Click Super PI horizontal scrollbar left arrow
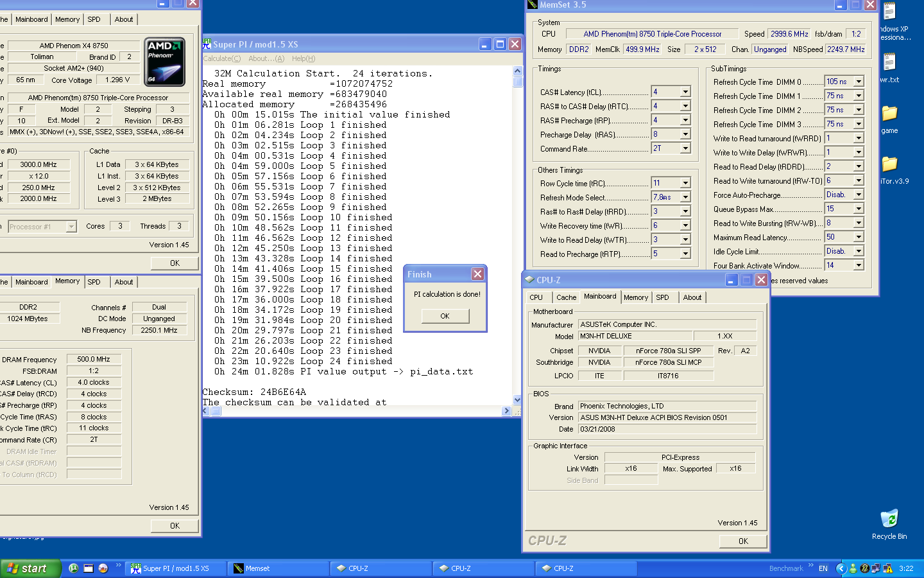The height and width of the screenshot is (578, 924). click(x=207, y=411)
